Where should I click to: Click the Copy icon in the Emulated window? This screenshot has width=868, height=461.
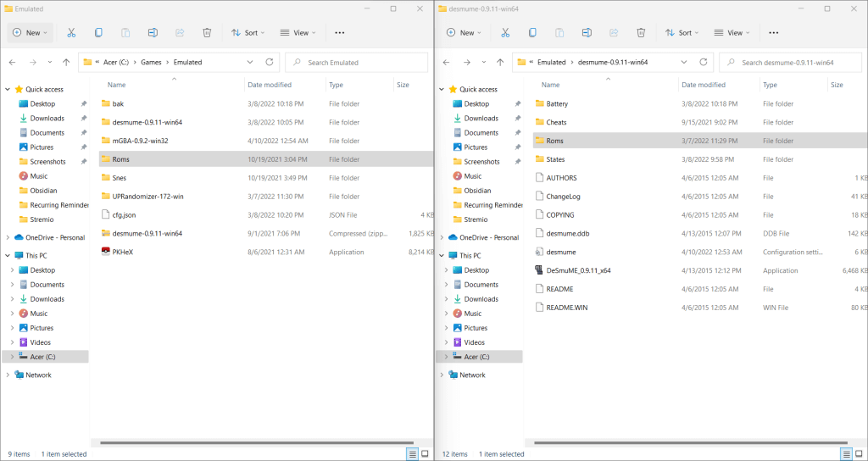point(98,33)
